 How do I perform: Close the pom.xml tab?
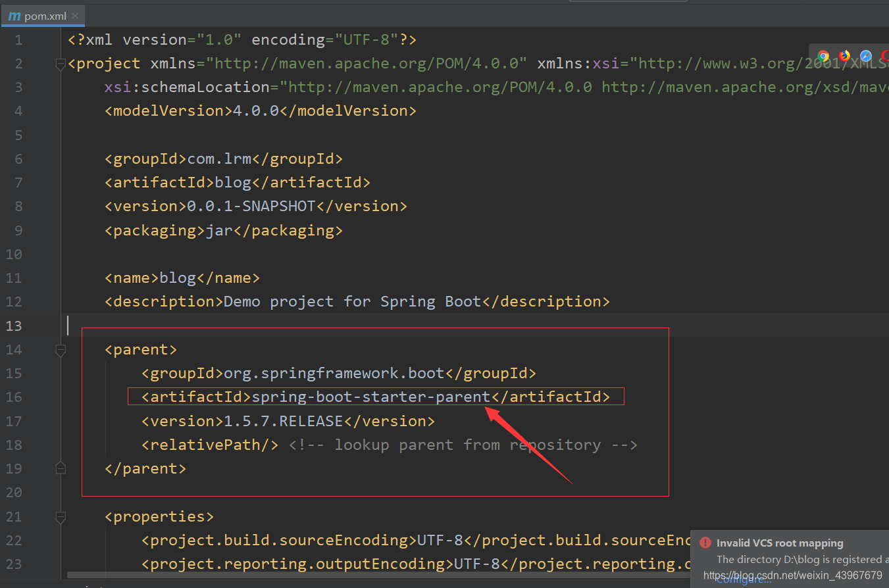tap(75, 16)
